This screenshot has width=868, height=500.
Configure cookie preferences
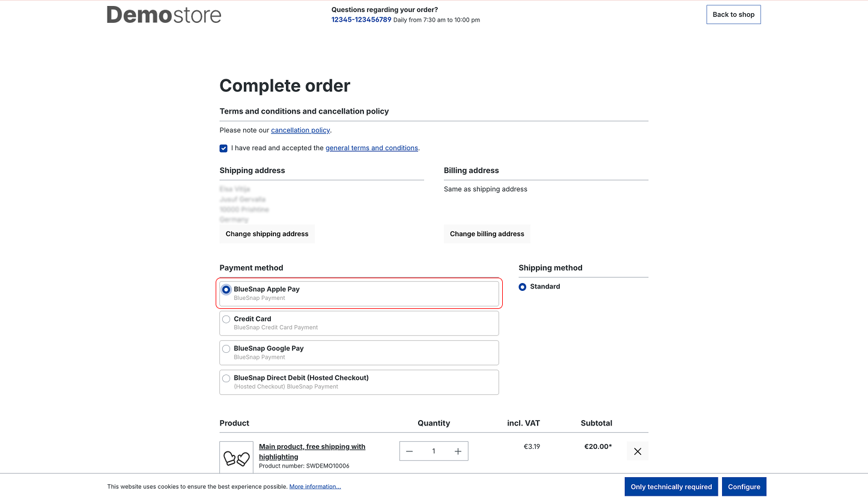pyautogui.click(x=744, y=487)
